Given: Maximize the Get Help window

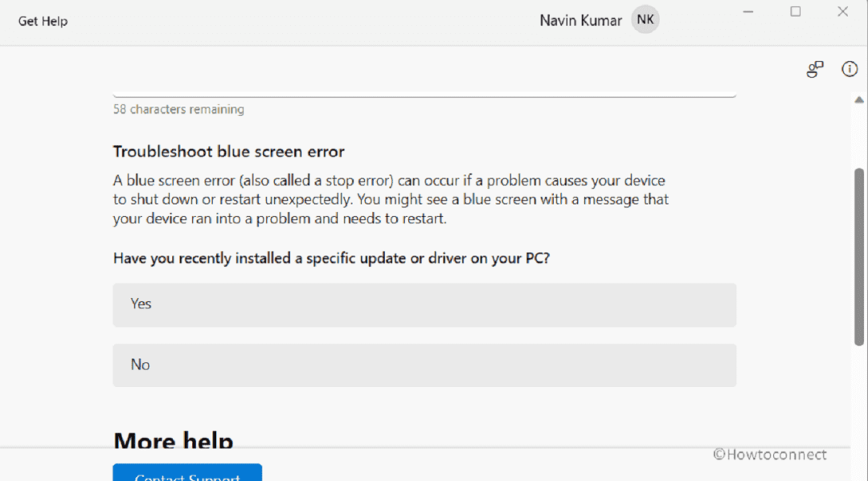Looking at the screenshot, I should (x=796, y=12).
